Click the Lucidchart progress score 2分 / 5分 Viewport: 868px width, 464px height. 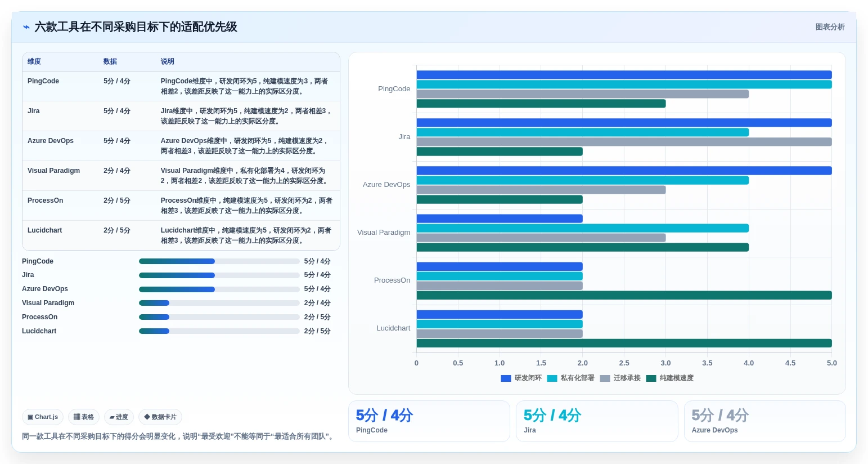[x=317, y=331]
